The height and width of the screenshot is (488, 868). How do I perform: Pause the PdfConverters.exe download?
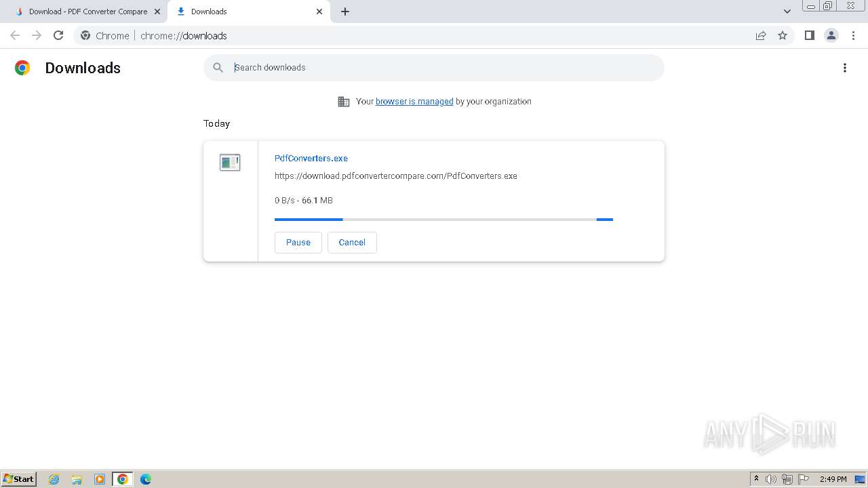298,243
